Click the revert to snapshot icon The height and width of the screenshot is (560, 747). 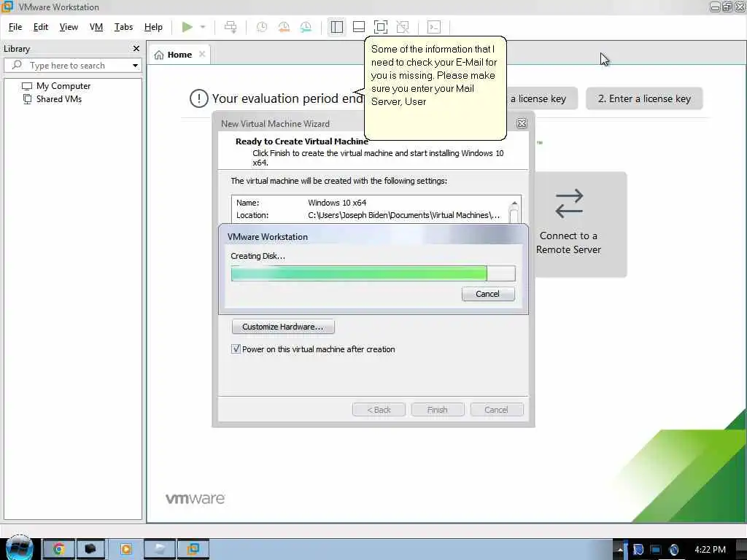284,27
